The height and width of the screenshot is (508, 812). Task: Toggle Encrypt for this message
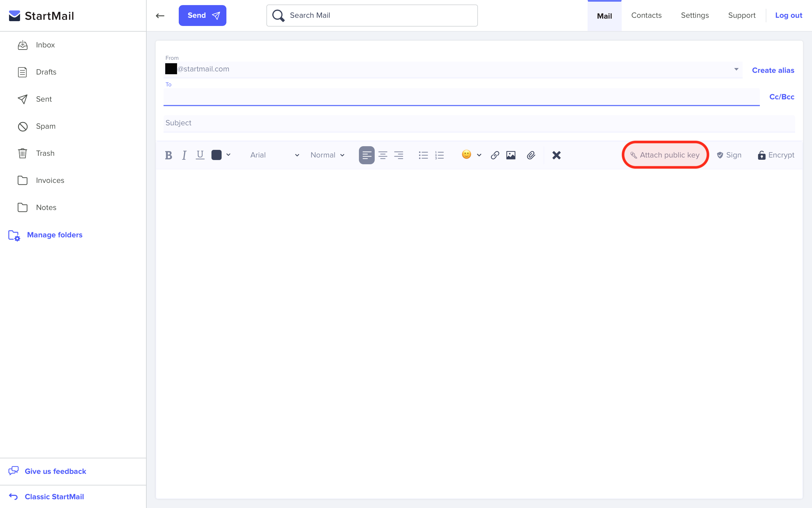(x=776, y=155)
